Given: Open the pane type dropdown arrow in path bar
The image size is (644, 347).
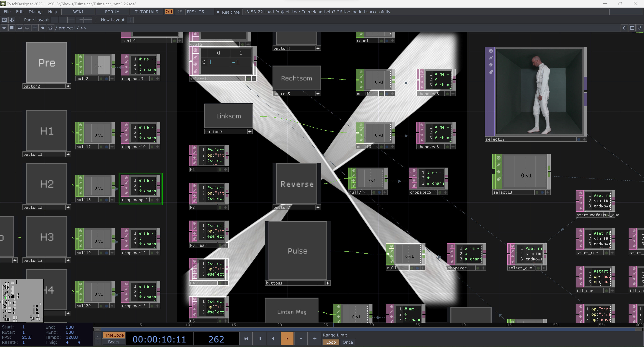Looking at the screenshot, I should [4, 28].
